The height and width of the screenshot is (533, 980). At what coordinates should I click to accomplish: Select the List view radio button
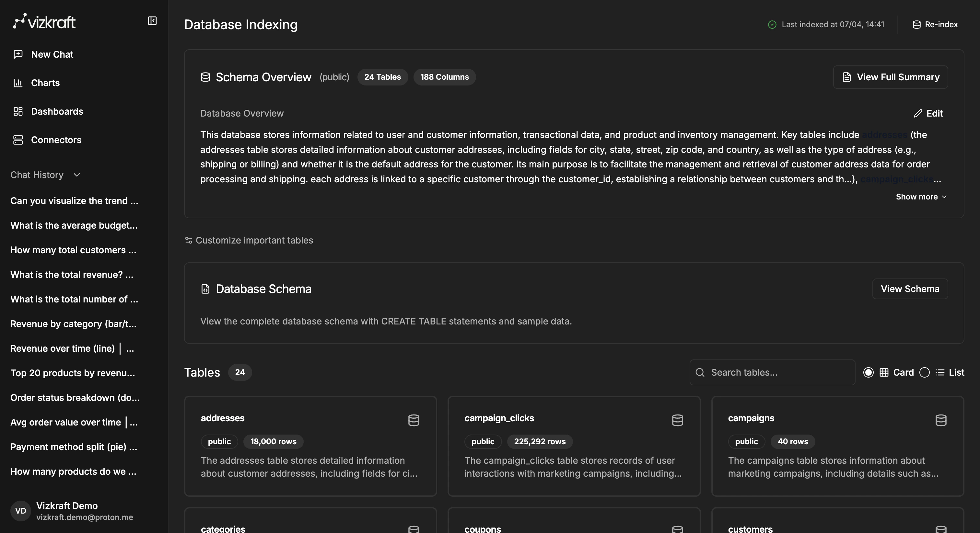point(925,373)
